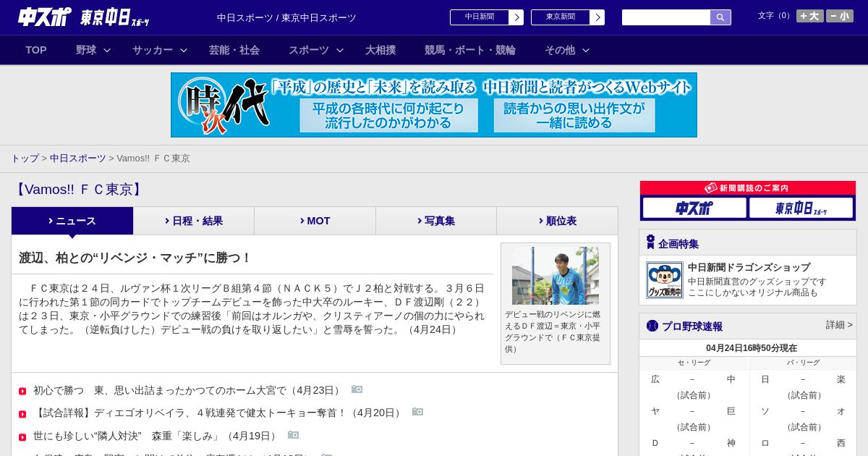Screen dimensions: 868x456
Task: Click the search magnifier button
Action: (720, 17)
